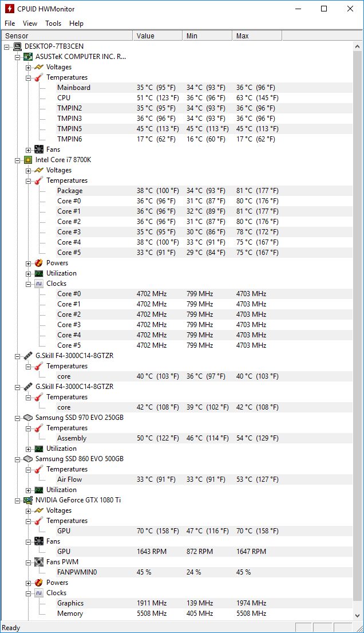
Task: Click the Samsung SSD 970 EVO drive icon
Action: point(28,418)
